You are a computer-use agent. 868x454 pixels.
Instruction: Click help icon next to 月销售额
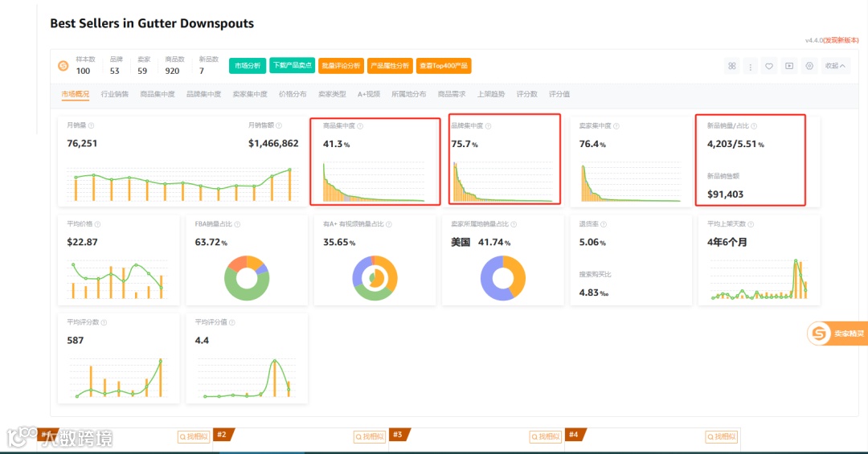[279, 125]
